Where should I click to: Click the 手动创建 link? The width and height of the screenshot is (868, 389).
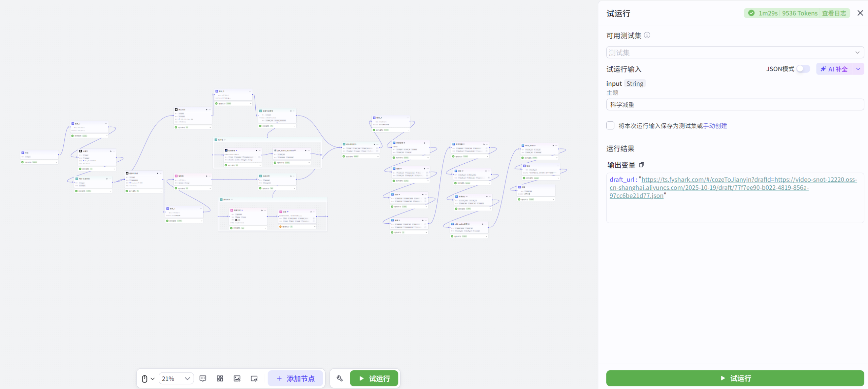(x=715, y=126)
